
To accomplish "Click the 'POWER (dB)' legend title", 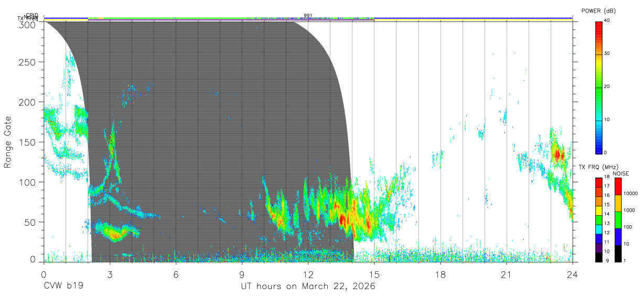I will coord(600,10).
